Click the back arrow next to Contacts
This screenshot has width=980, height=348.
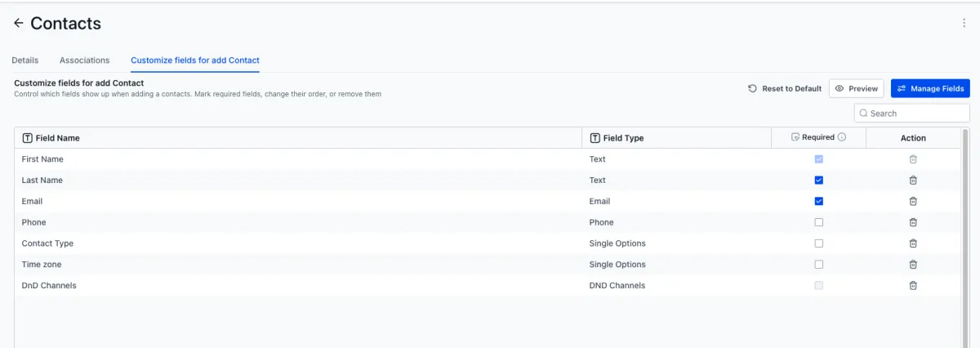click(x=18, y=24)
